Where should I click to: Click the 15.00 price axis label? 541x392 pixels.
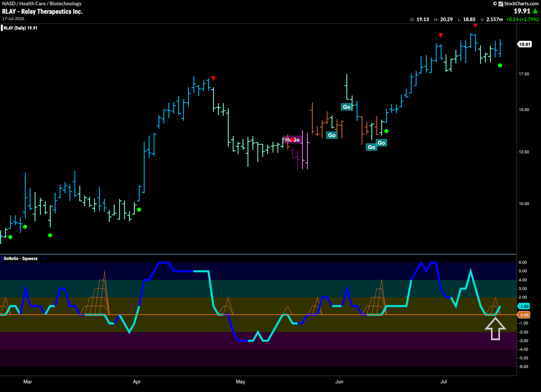click(x=524, y=110)
